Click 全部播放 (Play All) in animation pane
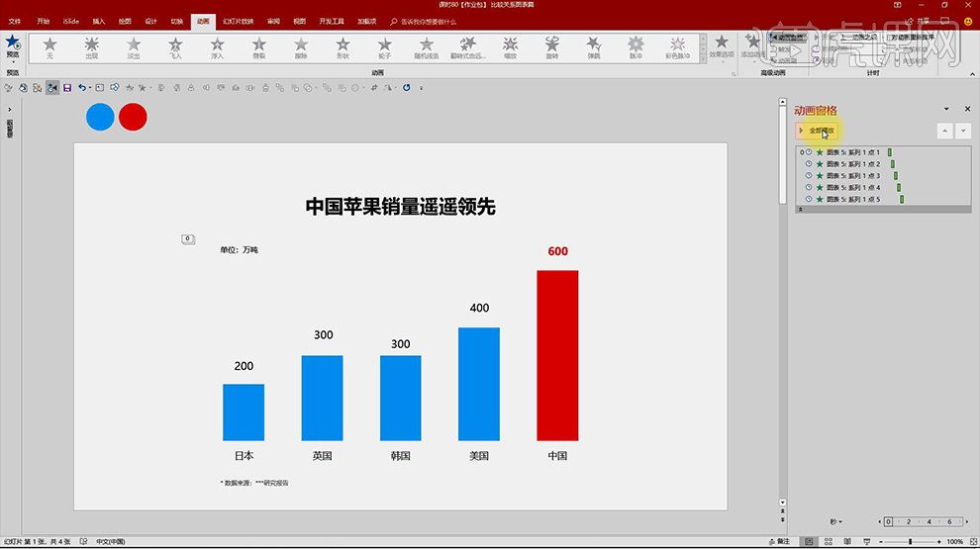This screenshot has height=549, width=980. click(817, 131)
